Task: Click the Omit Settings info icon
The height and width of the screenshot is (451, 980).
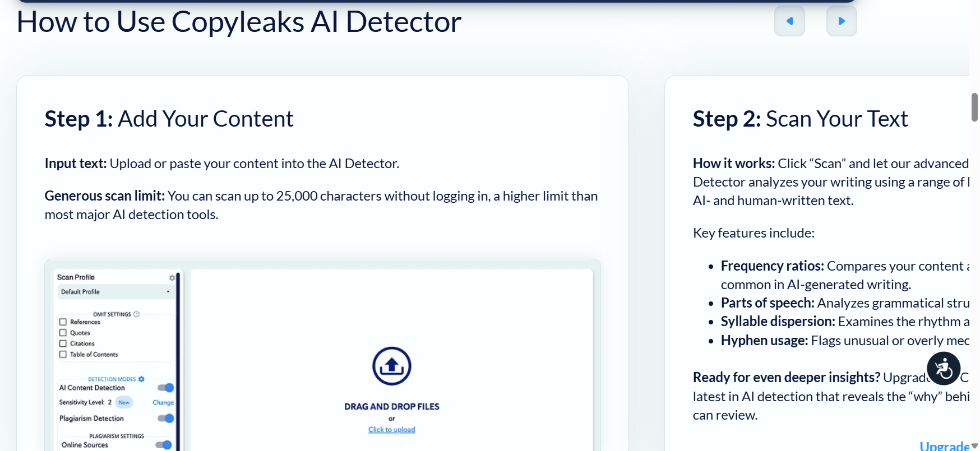Action: click(x=136, y=314)
